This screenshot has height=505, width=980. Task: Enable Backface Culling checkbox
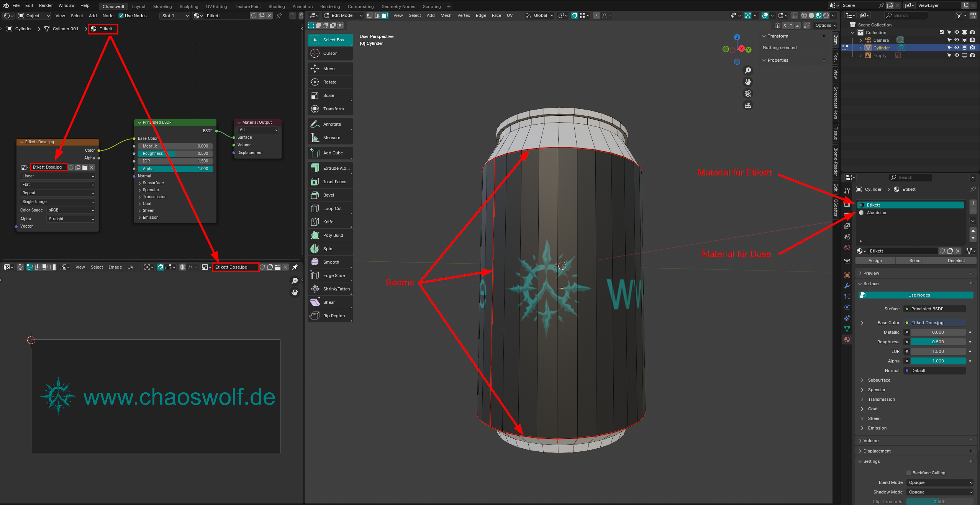(908, 473)
